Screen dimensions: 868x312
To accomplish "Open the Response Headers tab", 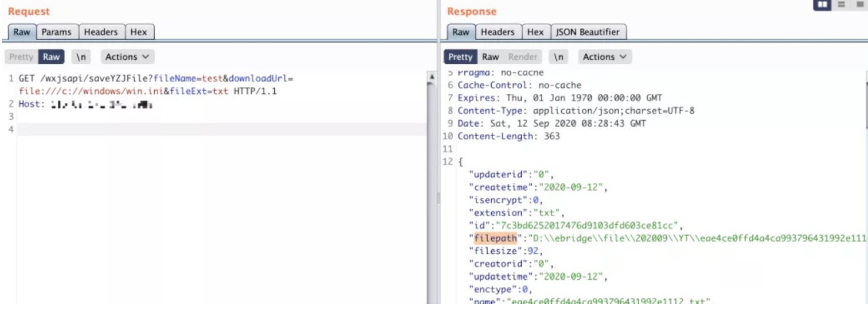I will pyautogui.click(x=497, y=32).
